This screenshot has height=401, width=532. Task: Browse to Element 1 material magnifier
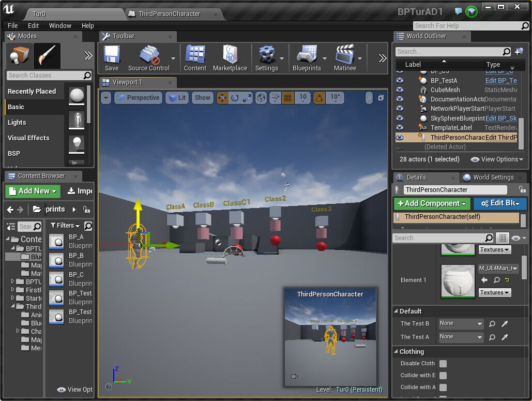tap(496, 280)
